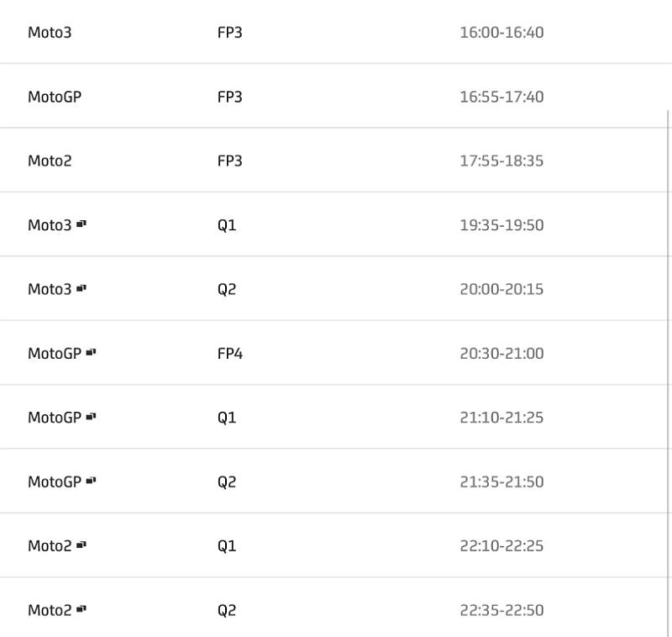Click the 17:55-18:35 time slot

[501, 161]
